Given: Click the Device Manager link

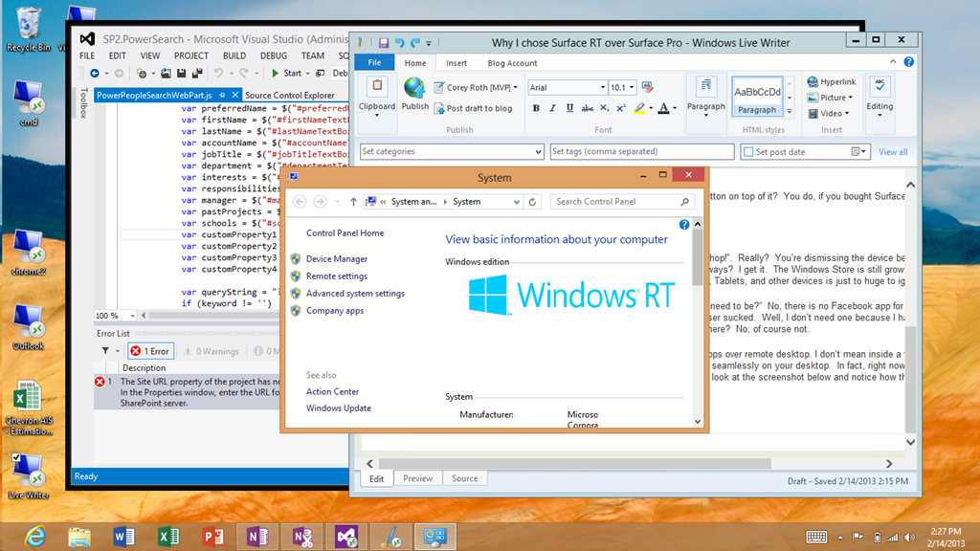Looking at the screenshot, I should coord(337,258).
